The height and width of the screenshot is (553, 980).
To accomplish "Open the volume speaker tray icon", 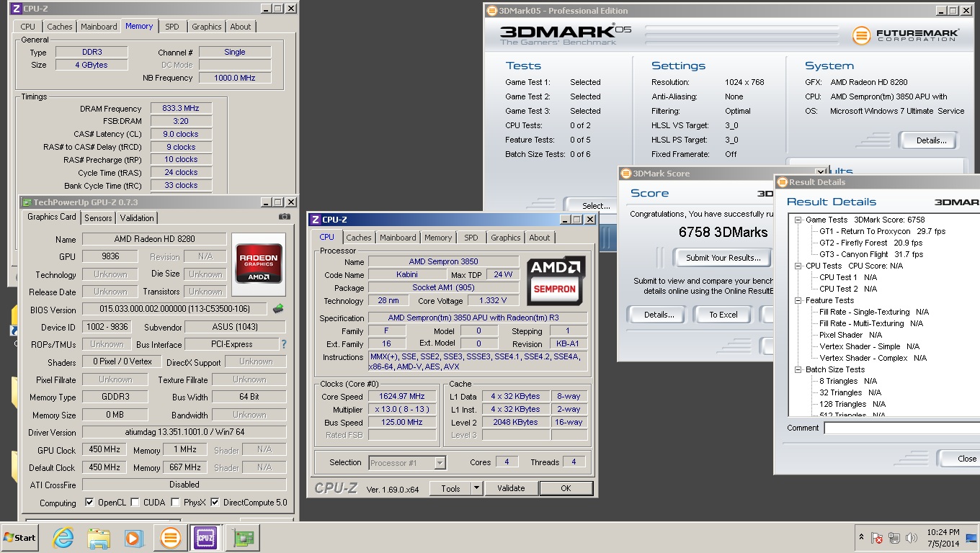I will tap(911, 538).
